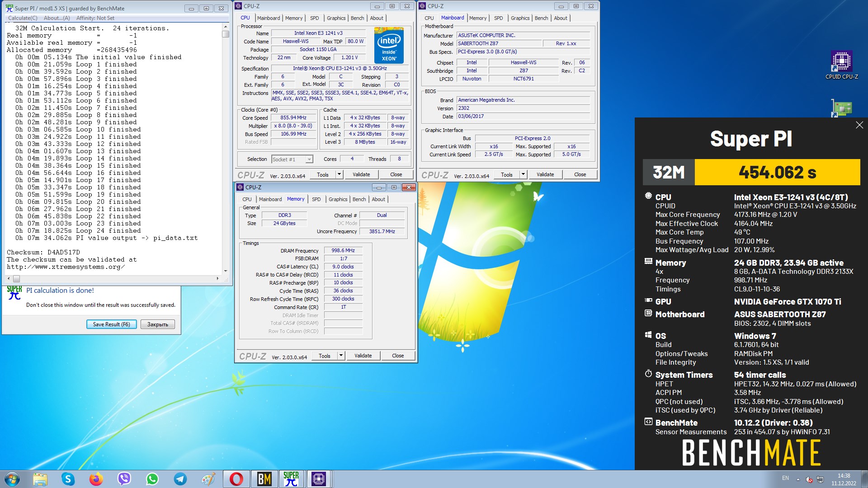Open Tools dropdown arrow in CPU-Z Memory window
Viewport: 868px width, 488px height.
(341, 356)
